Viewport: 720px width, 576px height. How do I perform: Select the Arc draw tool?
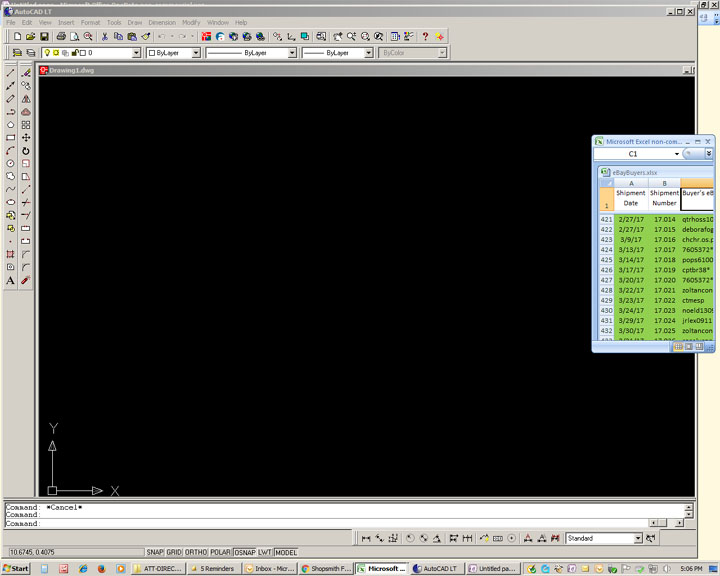point(11,151)
